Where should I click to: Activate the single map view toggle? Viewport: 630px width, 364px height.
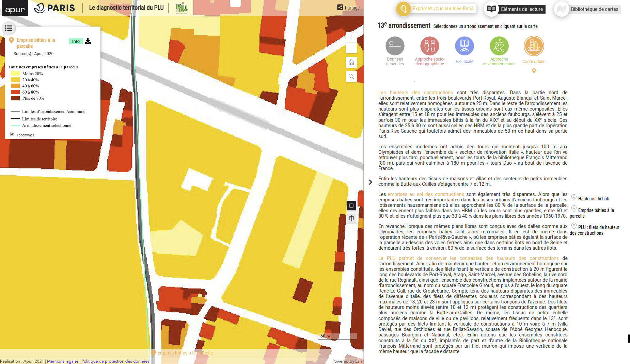pyautogui.click(x=351, y=205)
